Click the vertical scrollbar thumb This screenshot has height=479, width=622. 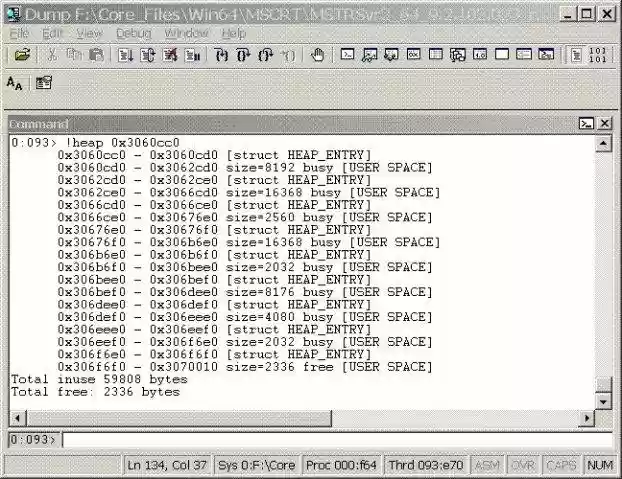(603, 384)
